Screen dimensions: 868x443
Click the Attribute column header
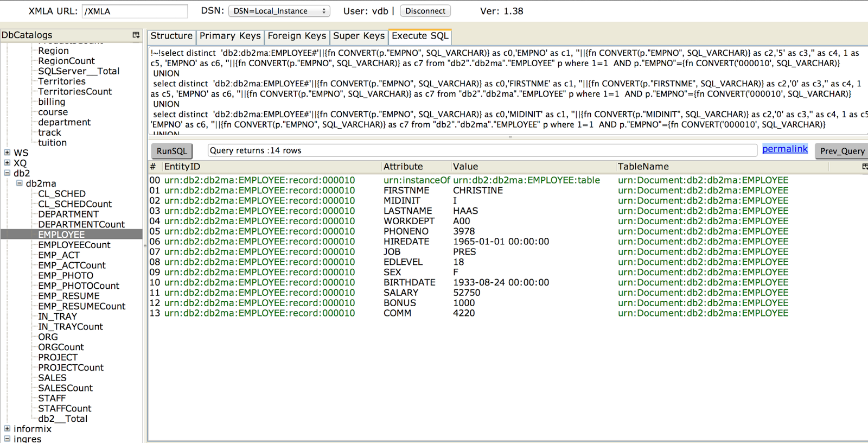coord(403,167)
